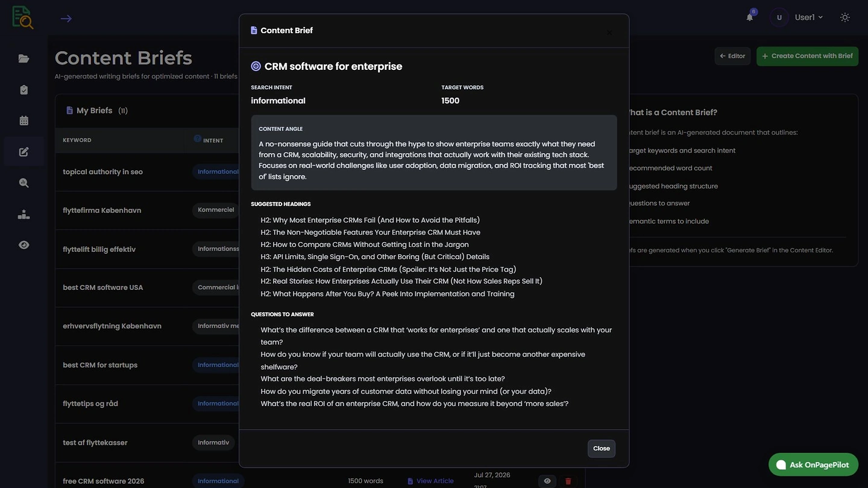Click Create Content with Brief button
The width and height of the screenshot is (868, 488).
[807, 56]
